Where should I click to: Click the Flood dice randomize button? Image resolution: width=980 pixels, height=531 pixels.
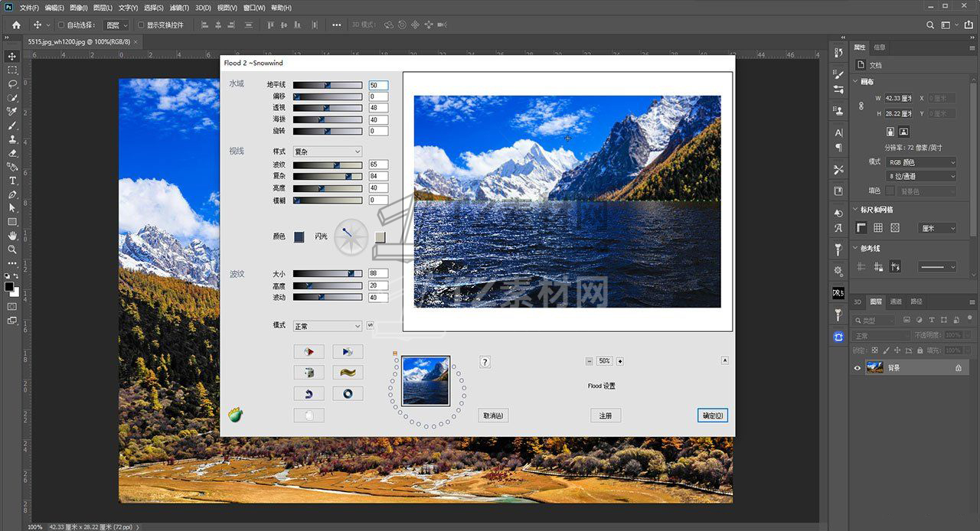(309, 373)
